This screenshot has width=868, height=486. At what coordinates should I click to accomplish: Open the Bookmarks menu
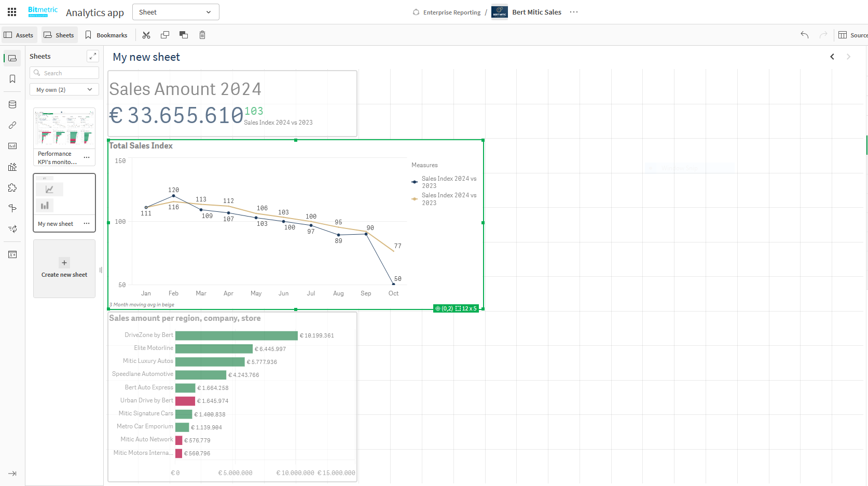(106, 35)
